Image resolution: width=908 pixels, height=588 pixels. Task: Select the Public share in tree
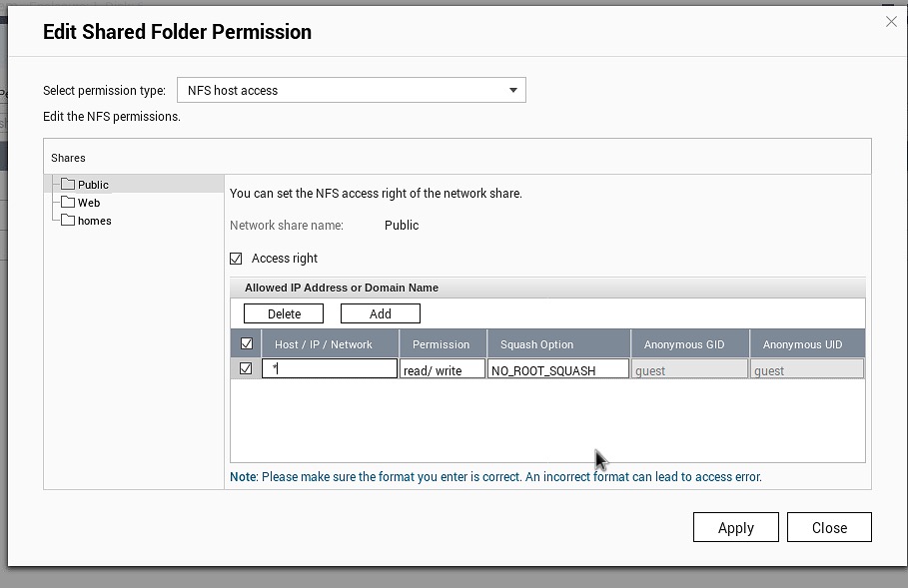[x=93, y=185]
